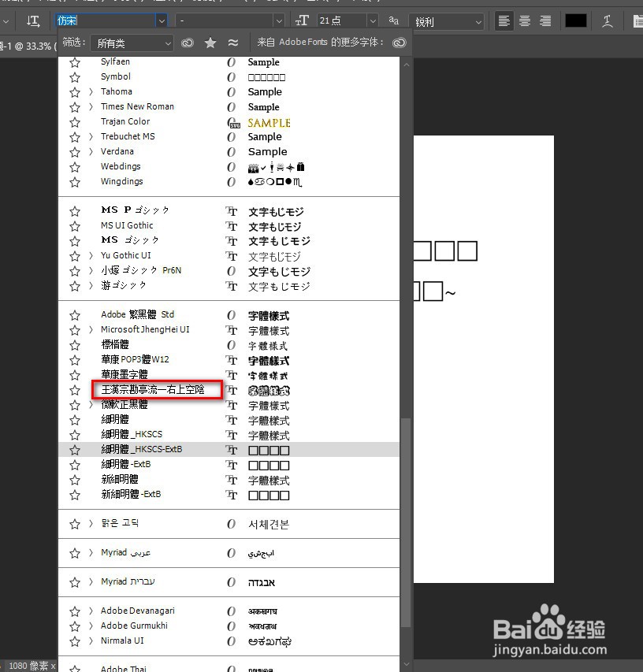
Task: Star the Trajan Color font
Action: (75, 122)
